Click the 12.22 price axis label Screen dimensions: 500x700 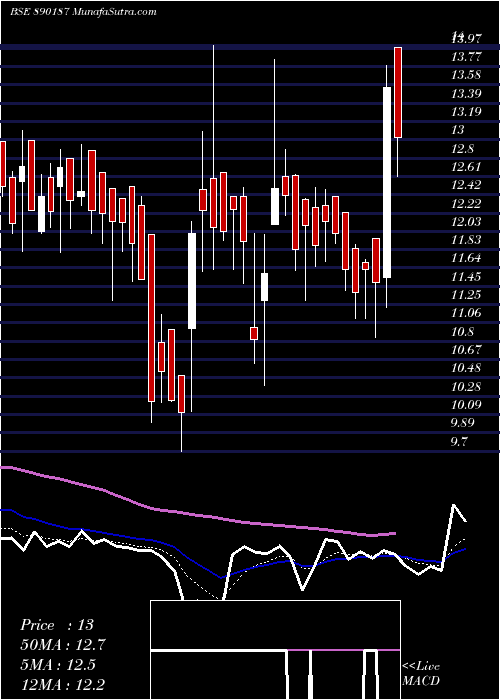tap(467, 204)
